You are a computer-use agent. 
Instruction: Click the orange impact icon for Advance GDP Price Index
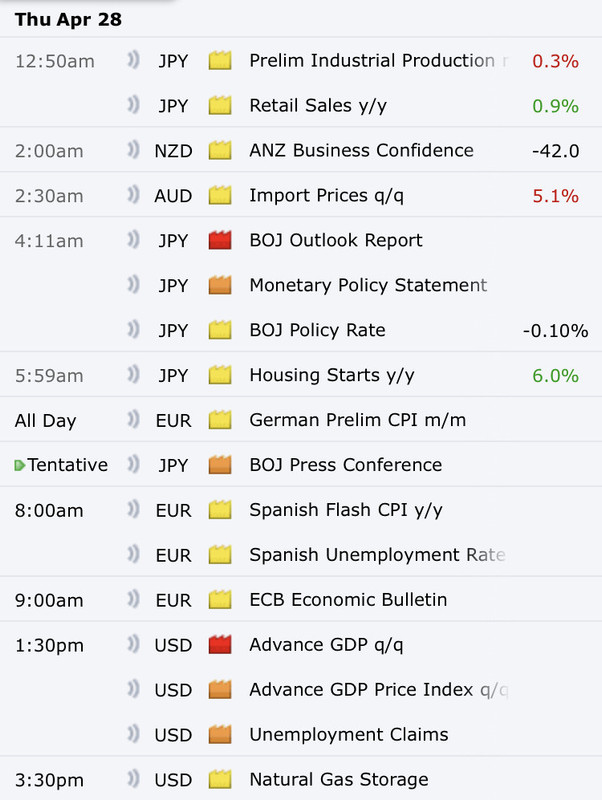tap(220, 690)
